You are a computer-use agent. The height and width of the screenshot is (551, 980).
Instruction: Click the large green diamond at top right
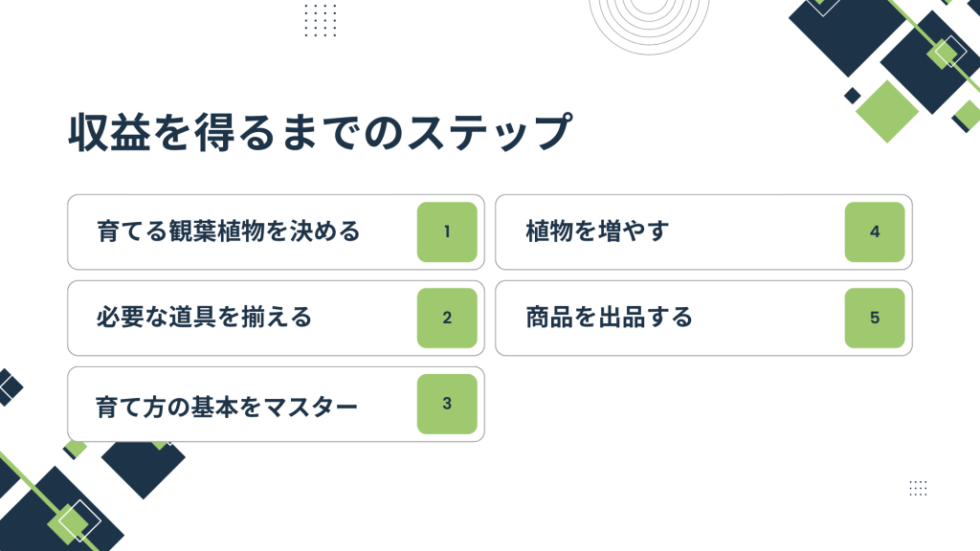[x=887, y=111]
